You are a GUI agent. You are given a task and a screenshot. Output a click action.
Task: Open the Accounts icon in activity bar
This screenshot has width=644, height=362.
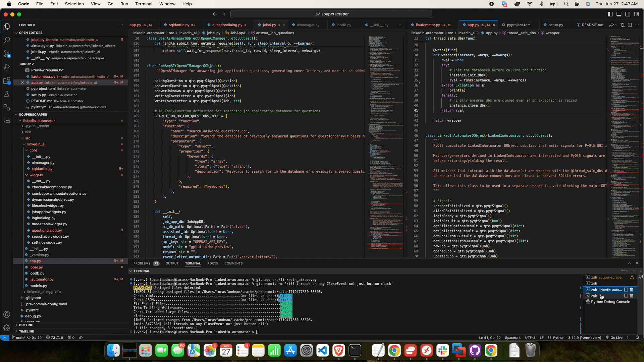coord(7,314)
